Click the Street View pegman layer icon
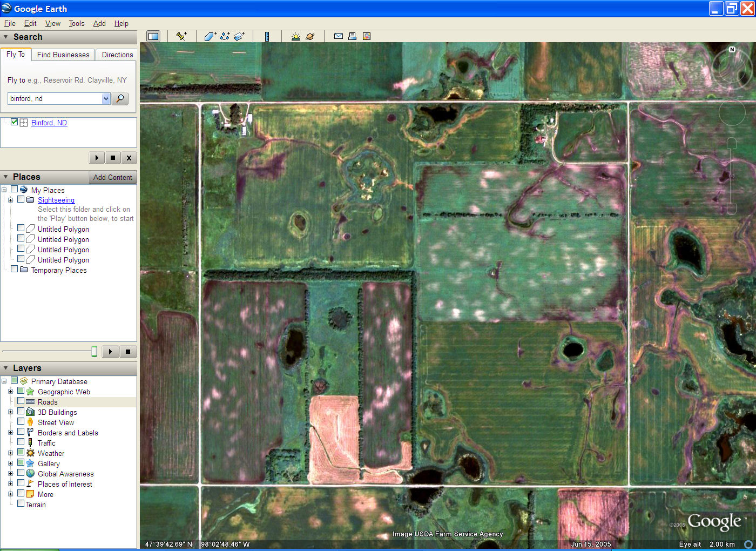Viewport: 756px width, 551px height. point(30,422)
